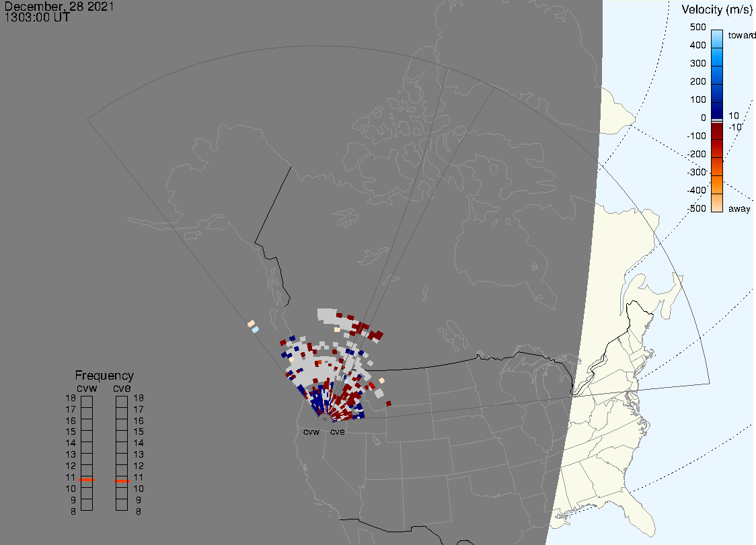Click the 300 value on velocity scale
The height and width of the screenshot is (545, 756).
(x=697, y=64)
